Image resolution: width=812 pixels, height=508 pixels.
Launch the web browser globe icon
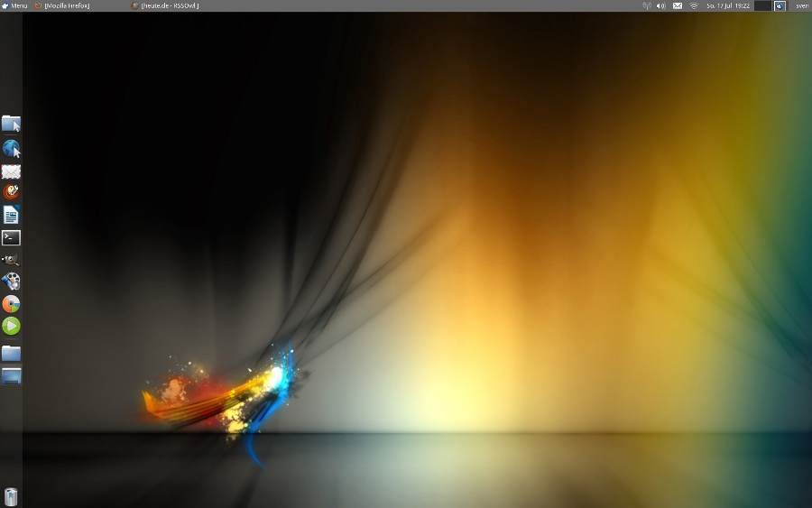click(x=11, y=149)
